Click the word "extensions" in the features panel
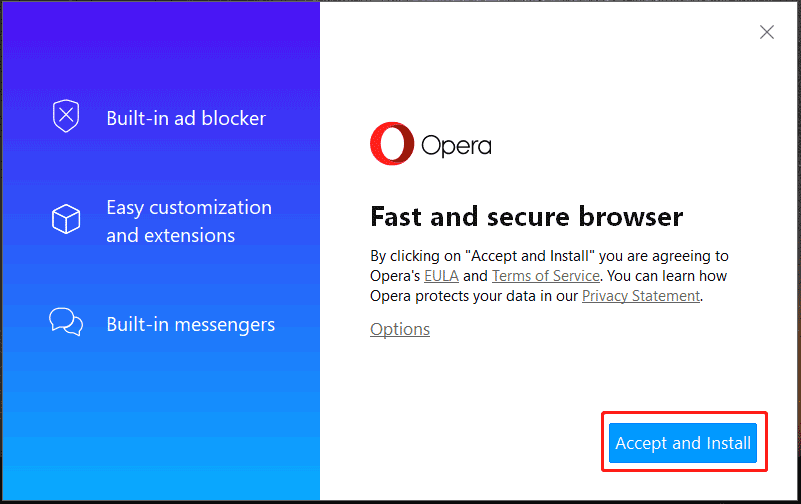Viewport: 801px width, 504px height. tap(190, 235)
